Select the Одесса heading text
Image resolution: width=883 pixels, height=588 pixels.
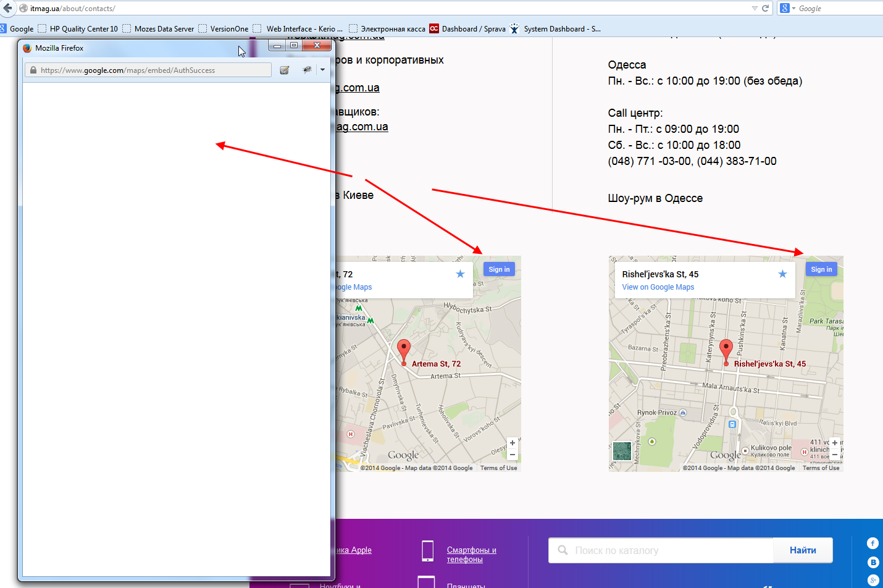(x=627, y=65)
